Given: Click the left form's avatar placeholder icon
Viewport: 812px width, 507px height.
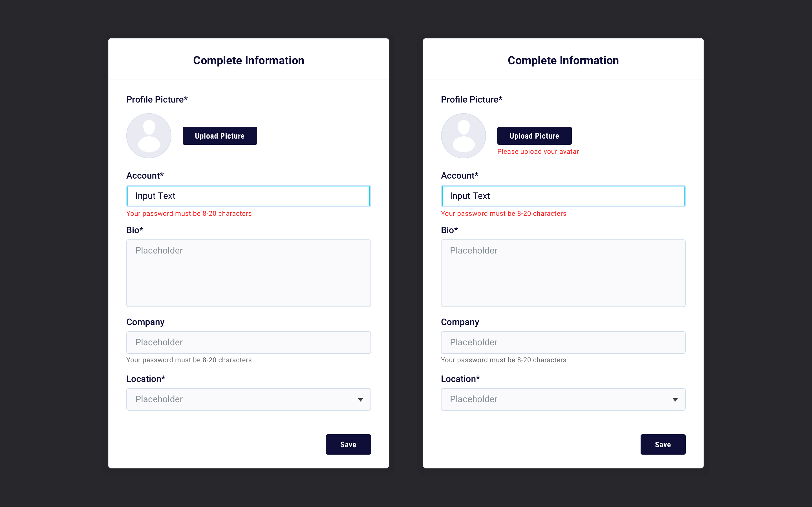Looking at the screenshot, I should pyautogui.click(x=149, y=136).
